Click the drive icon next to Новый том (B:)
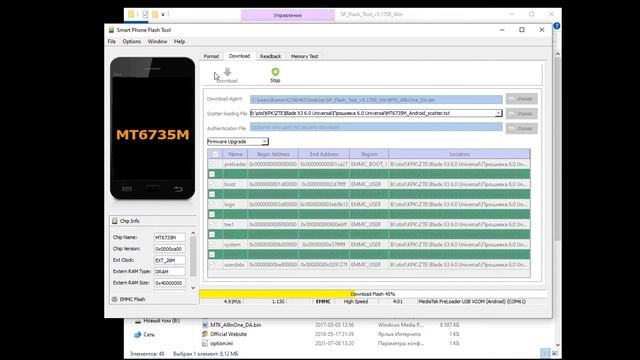This screenshot has width=640, height=360. coord(138,321)
